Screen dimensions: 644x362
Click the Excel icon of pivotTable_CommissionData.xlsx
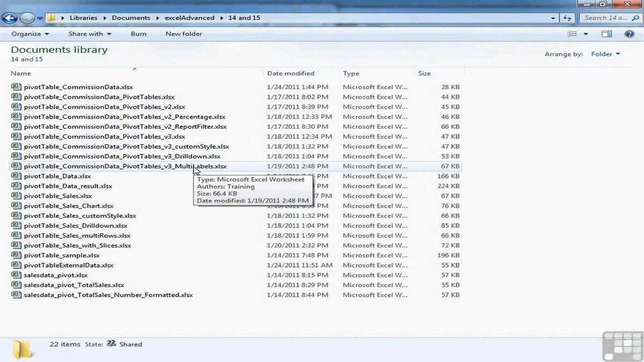pyautogui.click(x=16, y=87)
